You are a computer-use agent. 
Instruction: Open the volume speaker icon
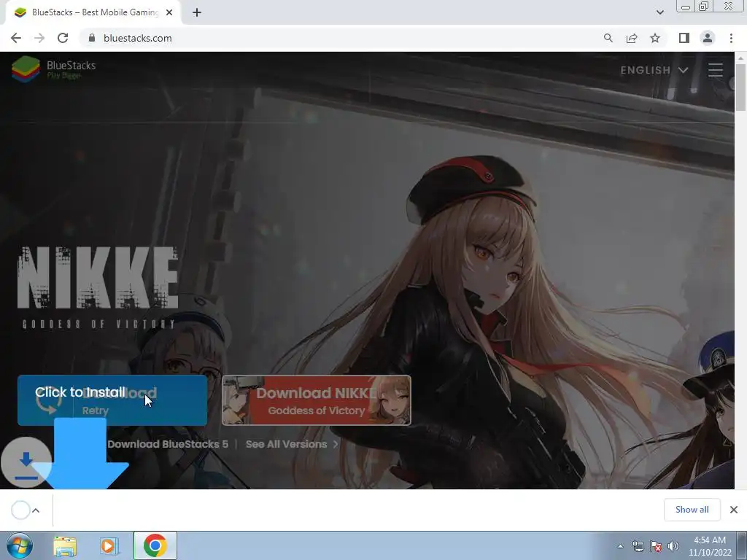click(x=673, y=546)
